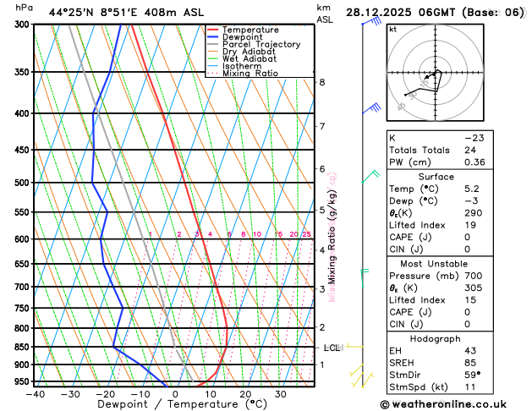The width and height of the screenshot is (532, 411).
Task: Click the StmSpd (kt) value 11
Action: [470, 387]
